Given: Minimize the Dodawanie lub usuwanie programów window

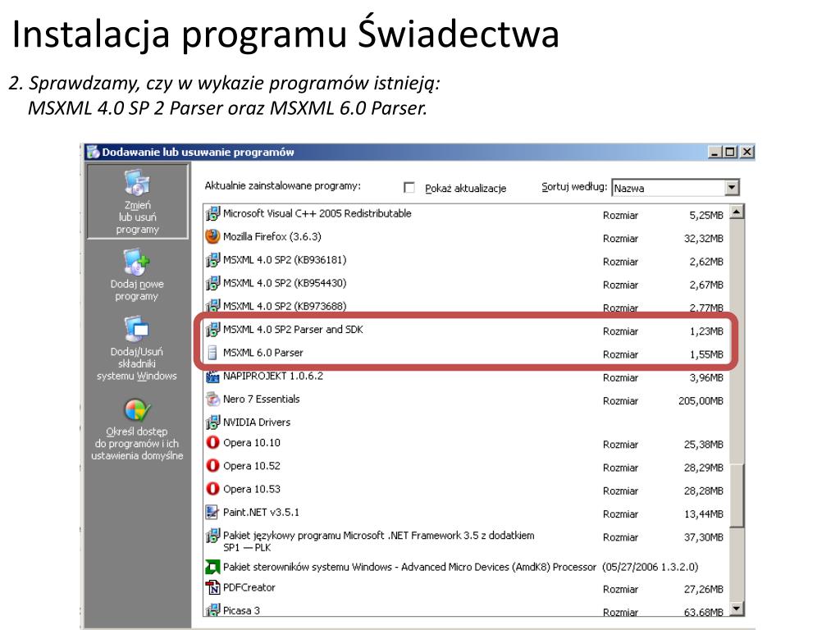Looking at the screenshot, I should [x=714, y=152].
